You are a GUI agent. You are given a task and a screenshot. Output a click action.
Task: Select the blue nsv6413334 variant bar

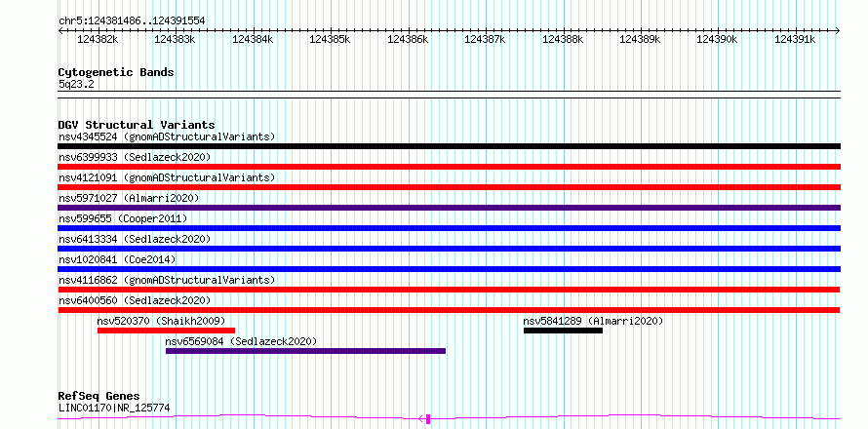[449, 249]
